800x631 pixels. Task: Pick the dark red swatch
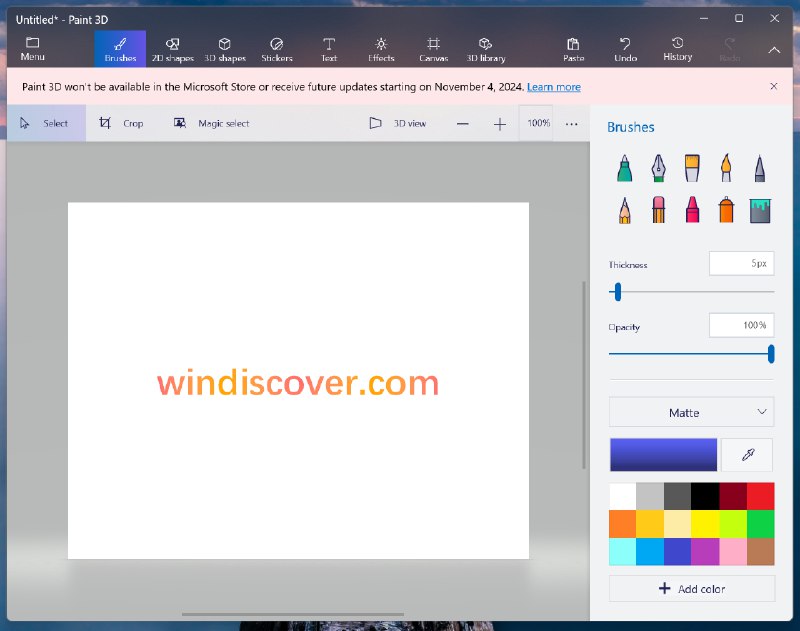coord(733,496)
